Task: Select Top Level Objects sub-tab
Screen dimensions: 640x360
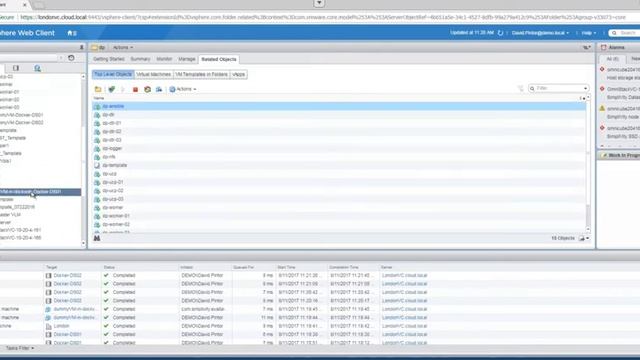Action: point(113,74)
